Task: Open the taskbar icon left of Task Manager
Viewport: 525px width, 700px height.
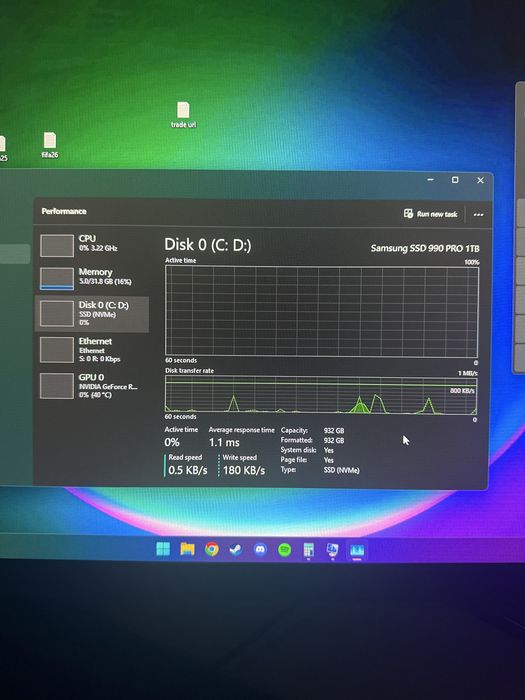Action: tap(333, 550)
